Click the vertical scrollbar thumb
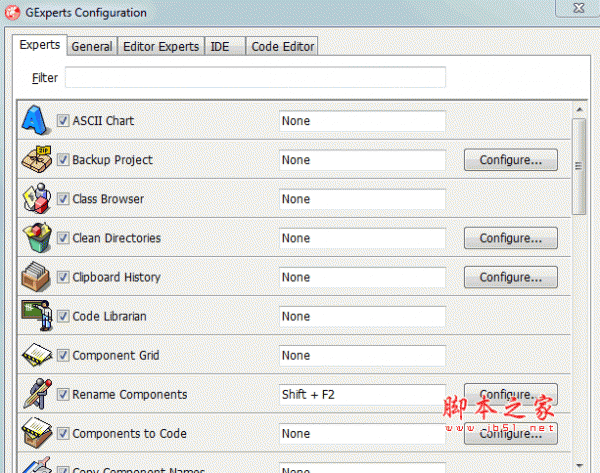The image size is (600, 473). pos(579,166)
